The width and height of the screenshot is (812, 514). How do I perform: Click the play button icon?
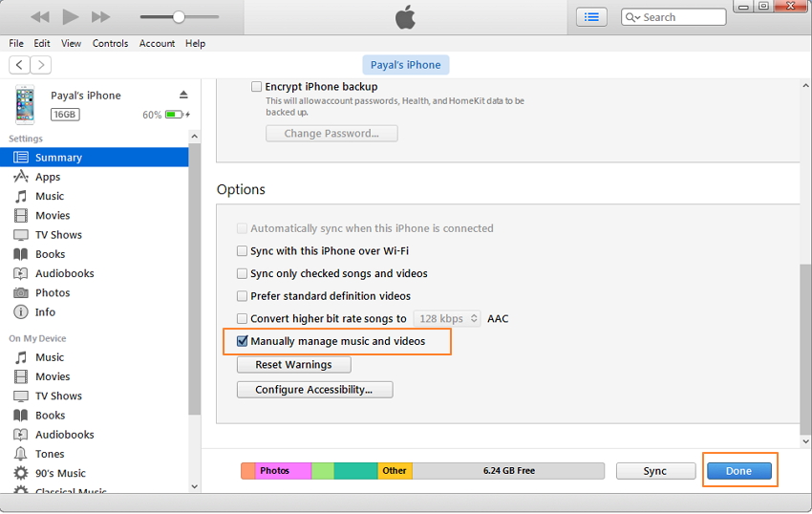coord(71,16)
